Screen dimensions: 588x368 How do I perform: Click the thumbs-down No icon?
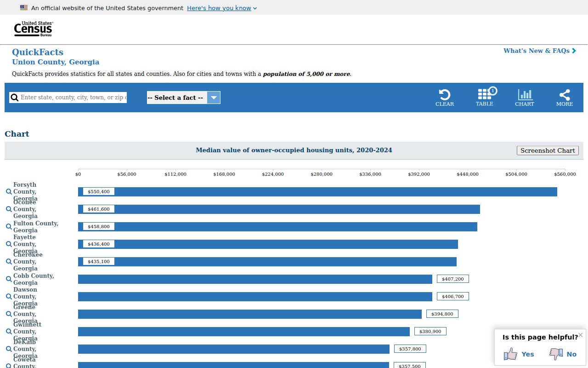click(556, 354)
